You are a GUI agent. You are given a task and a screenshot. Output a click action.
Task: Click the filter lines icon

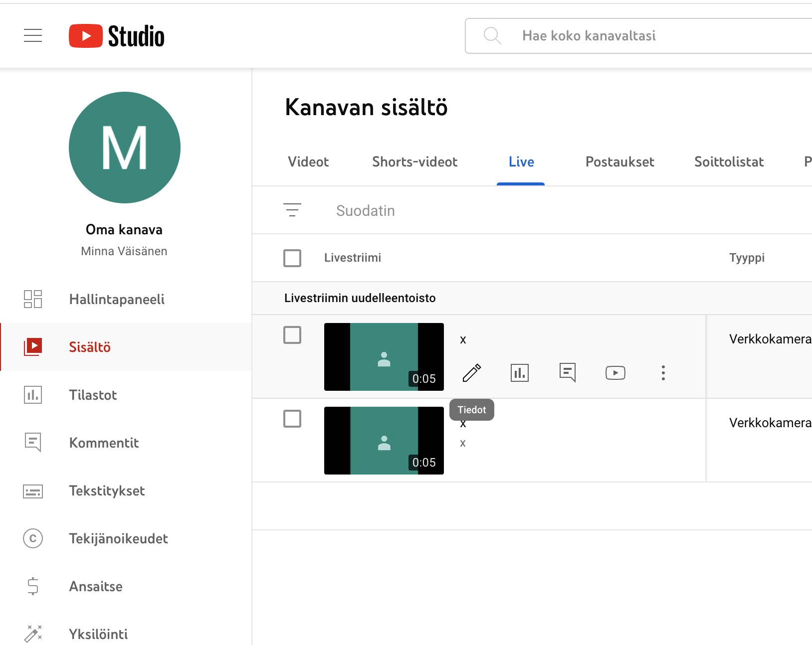[292, 210]
